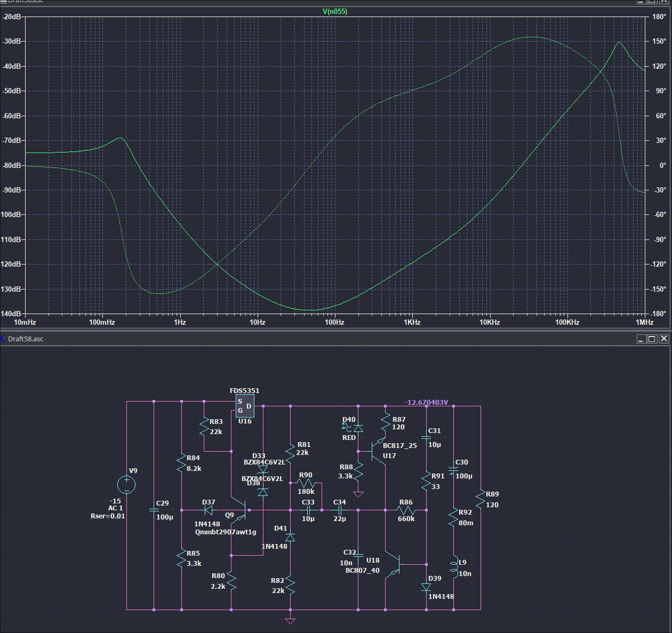Click the R80 resistor symbol

[x=231, y=580]
